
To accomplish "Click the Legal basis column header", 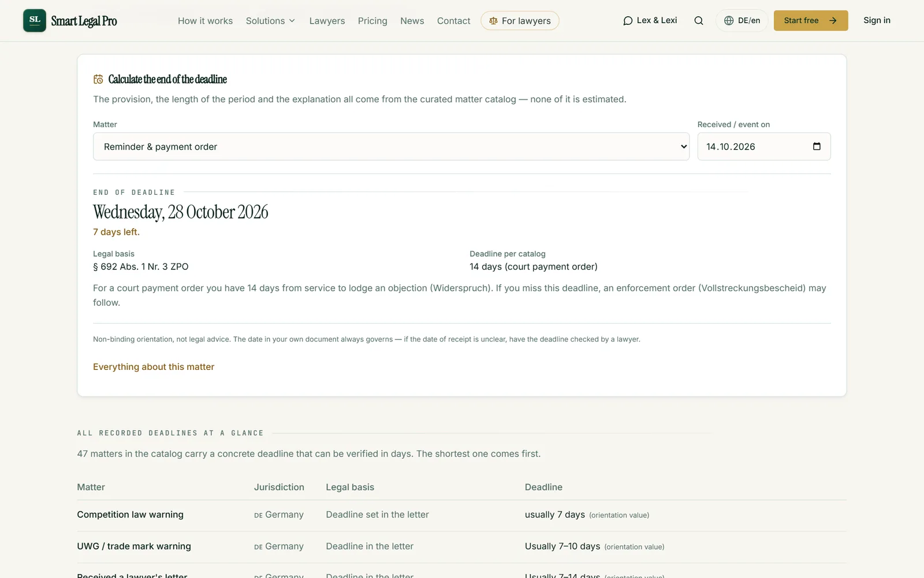I will coord(350,487).
